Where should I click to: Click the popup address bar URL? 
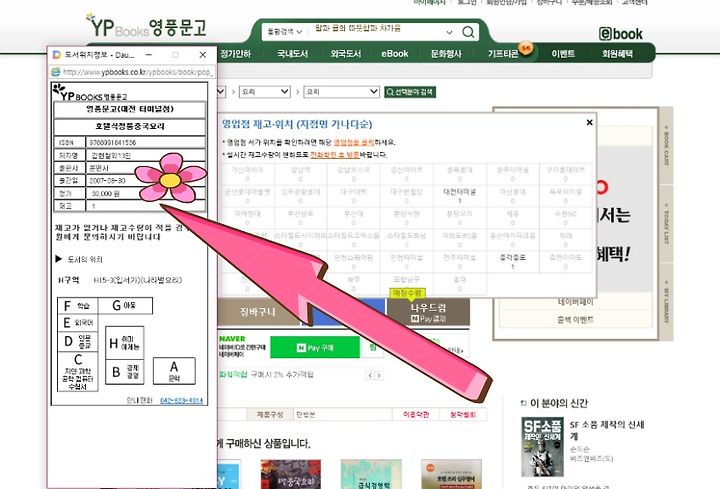pos(138,72)
